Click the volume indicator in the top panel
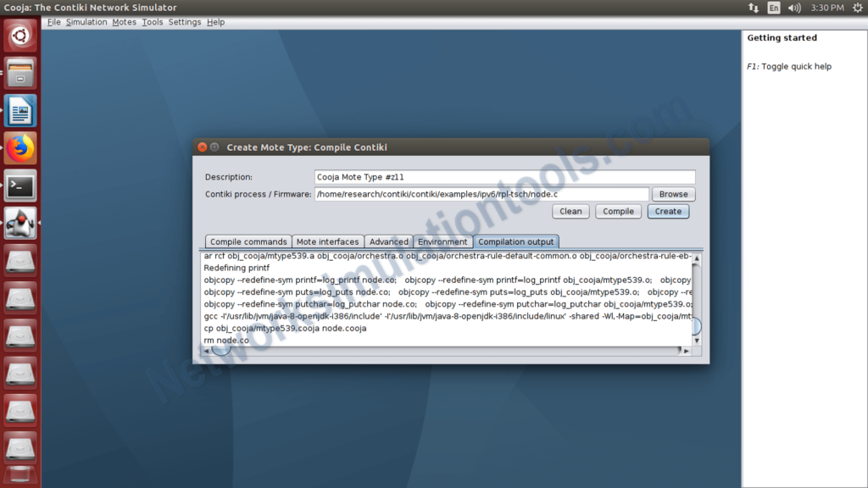The height and width of the screenshot is (488, 868). [x=793, y=7]
